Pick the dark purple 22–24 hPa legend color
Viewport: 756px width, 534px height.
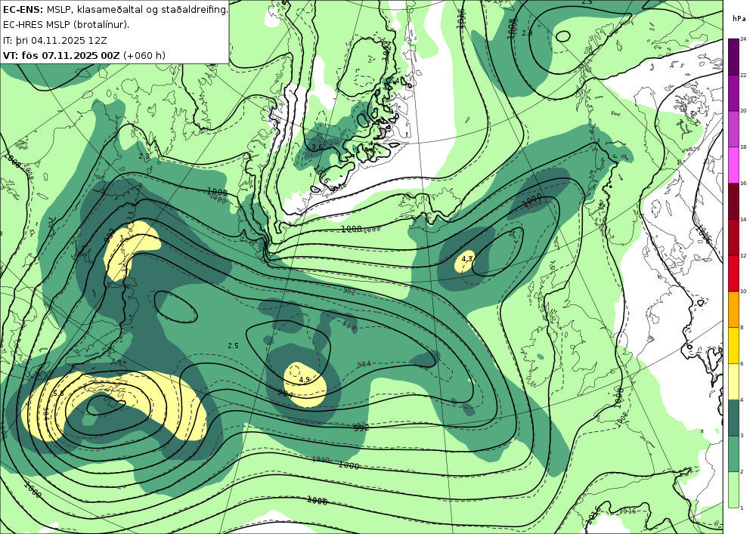click(734, 57)
